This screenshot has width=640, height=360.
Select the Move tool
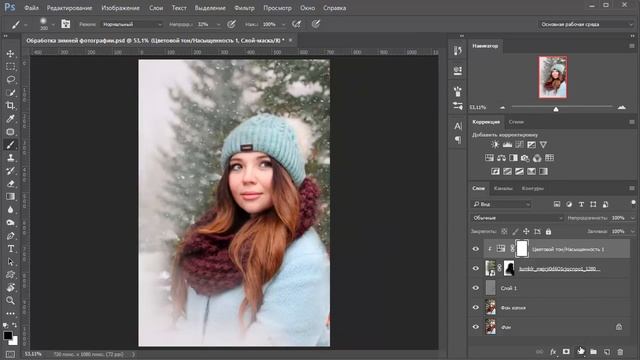pos(11,53)
